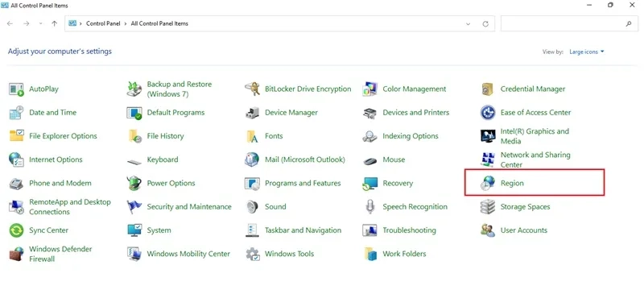
Task: Open the Device Manager icon
Action: (x=252, y=113)
